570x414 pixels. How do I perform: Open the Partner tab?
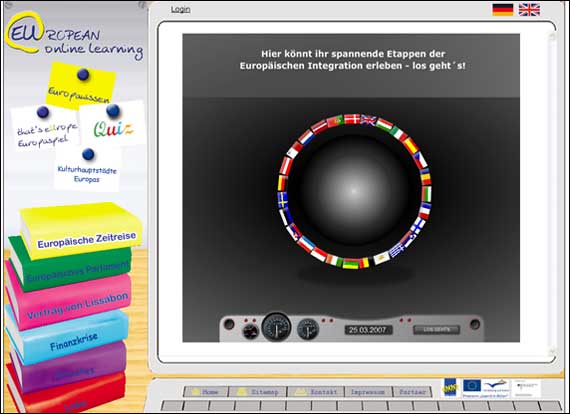click(x=412, y=392)
